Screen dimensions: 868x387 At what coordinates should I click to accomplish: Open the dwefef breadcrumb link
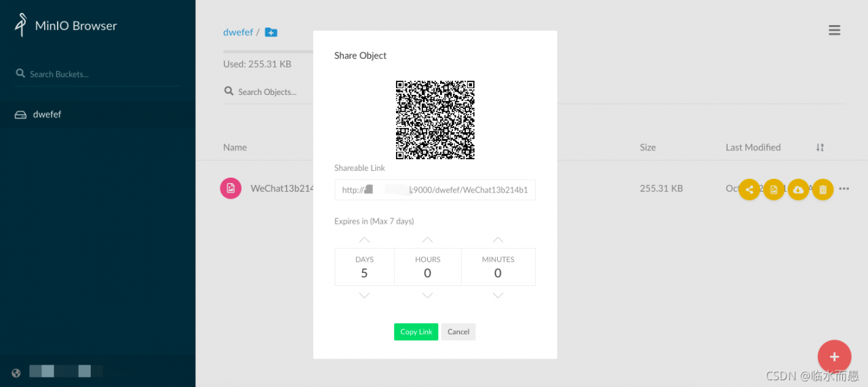(238, 32)
